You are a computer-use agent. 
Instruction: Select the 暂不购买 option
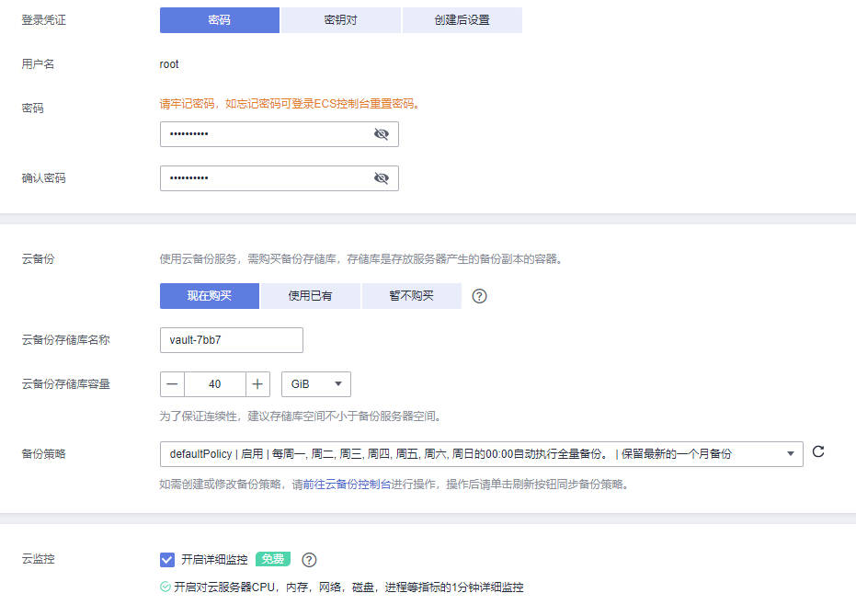tap(411, 295)
